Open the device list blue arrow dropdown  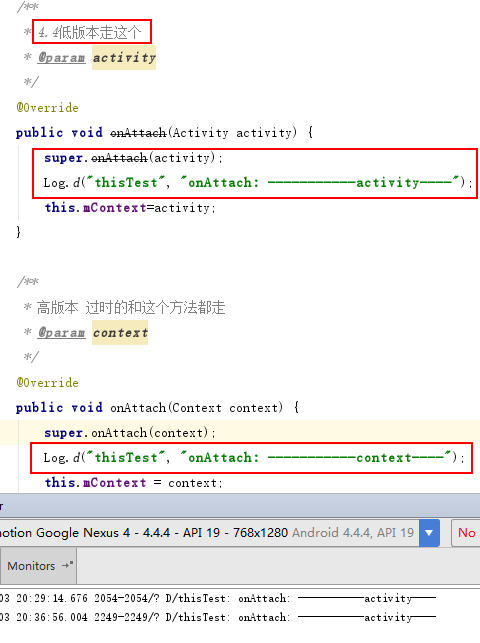429,533
